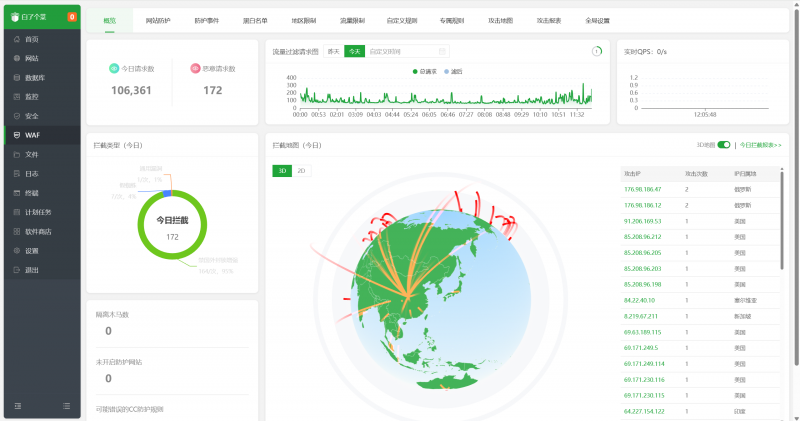800x421 pixels.
Task: Click the circular refresh timer icon on traffic chart
Action: 596,51
